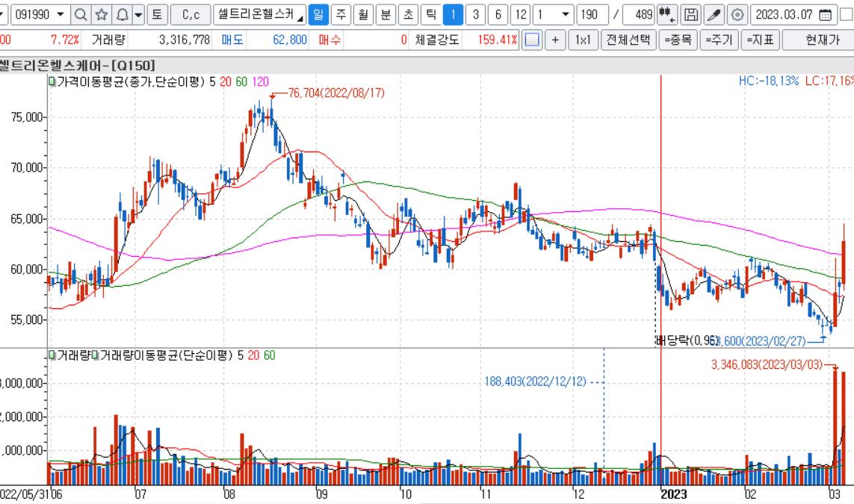Toggle the 거래량 indicator marker box
This screenshot has width=854, height=504.
click(x=52, y=355)
